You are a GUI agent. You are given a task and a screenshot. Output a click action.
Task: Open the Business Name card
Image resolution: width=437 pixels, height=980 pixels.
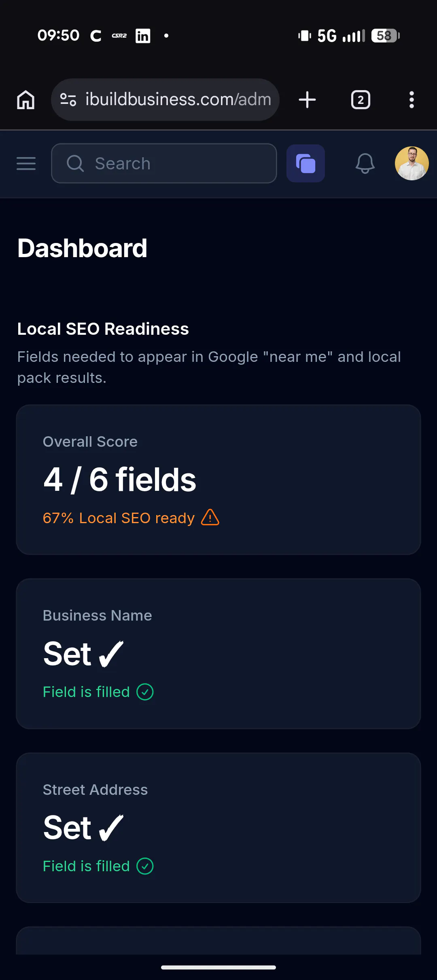click(x=218, y=654)
